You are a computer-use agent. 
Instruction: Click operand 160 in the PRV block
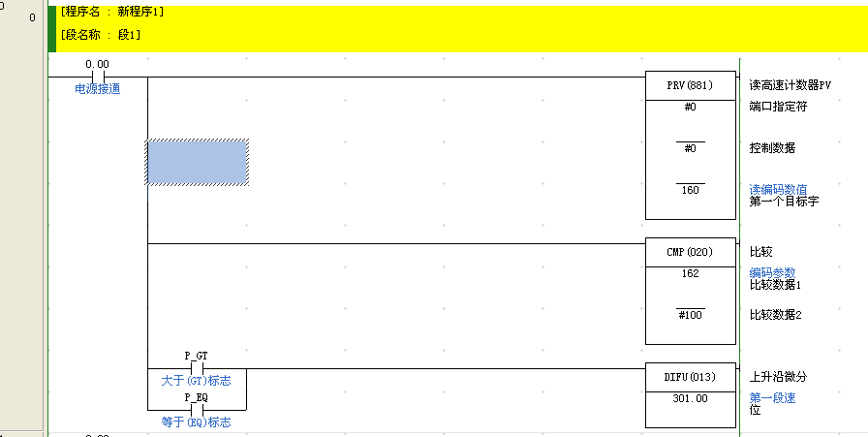tap(690, 190)
